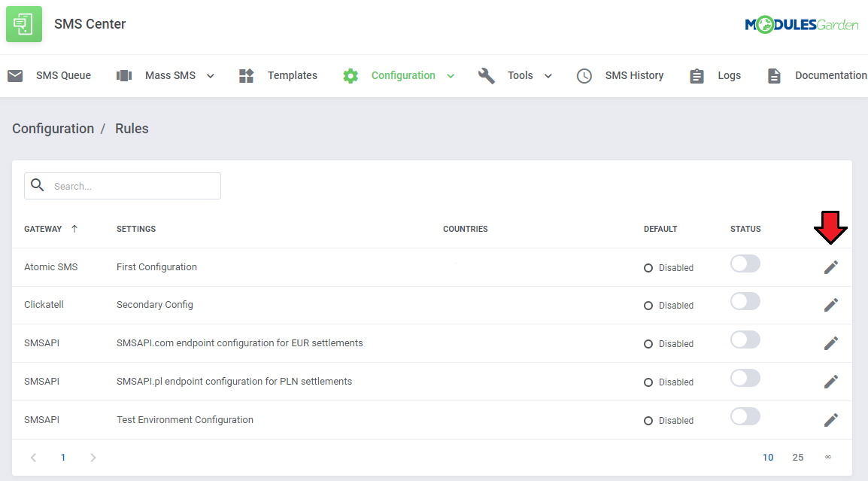Click the Configuration breadcrumb link
The width and height of the screenshot is (868, 481).
coord(53,129)
